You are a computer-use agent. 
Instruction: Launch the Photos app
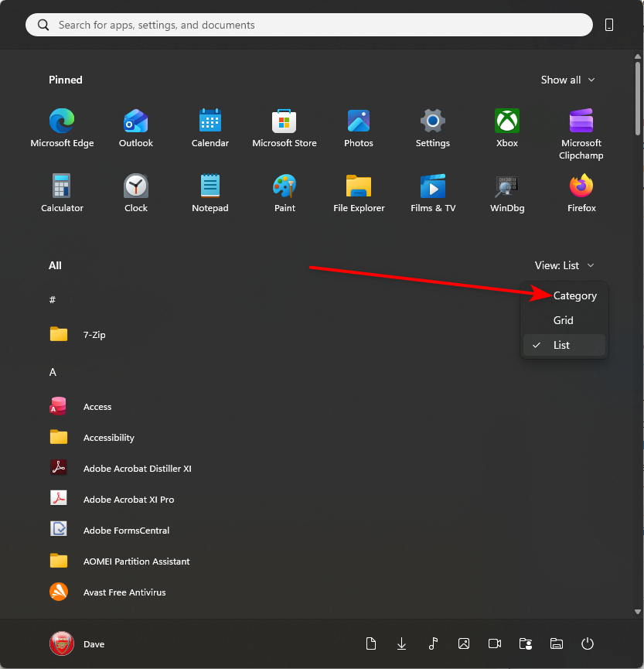pyautogui.click(x=358, y=128)
